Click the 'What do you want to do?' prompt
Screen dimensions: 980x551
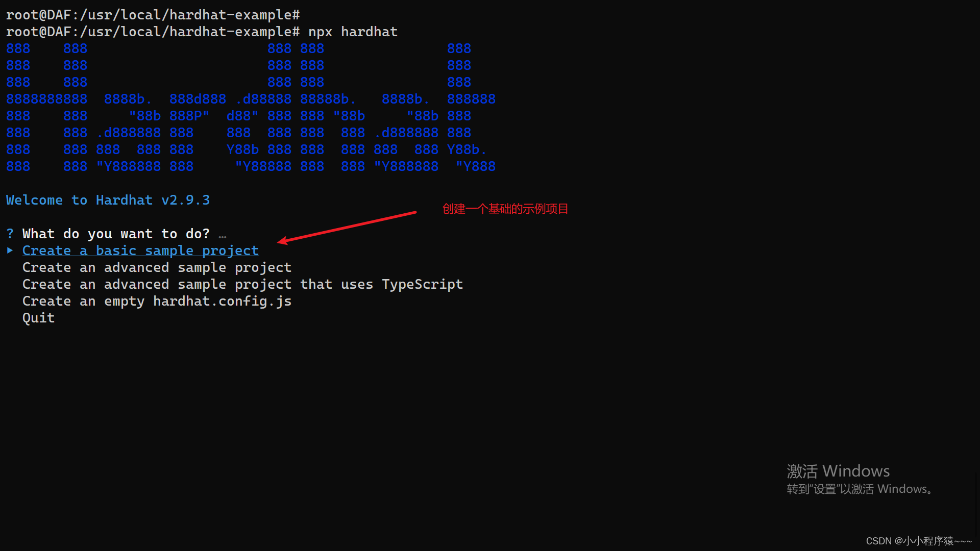point(116,234)
